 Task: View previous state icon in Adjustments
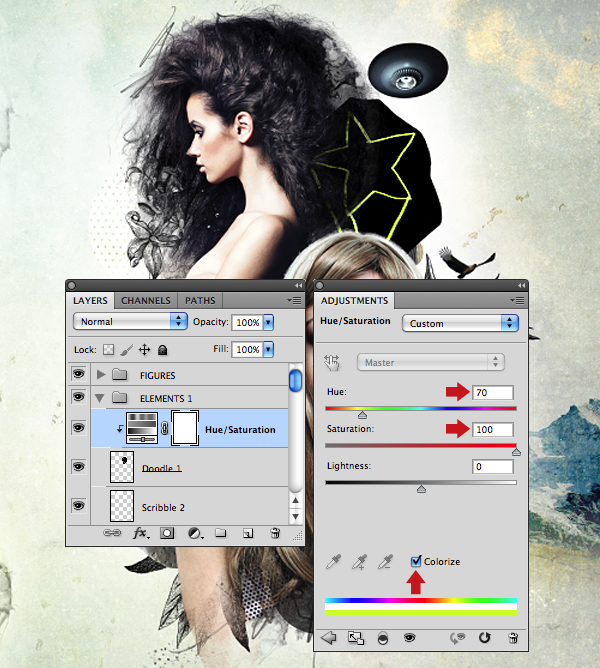[458, 638]
